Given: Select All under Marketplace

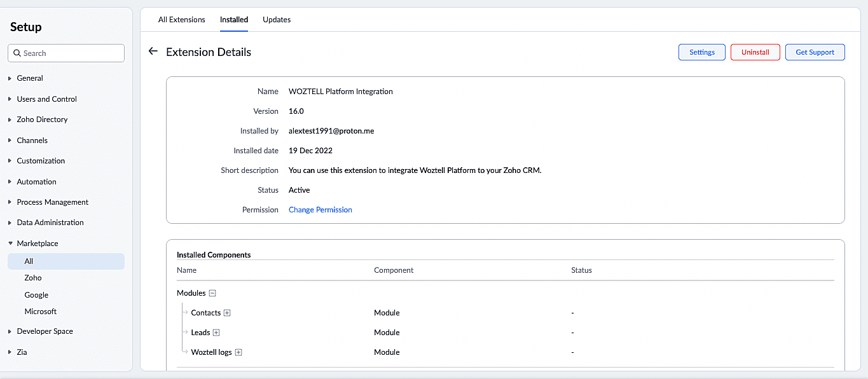Looking at the screenshot, I should pyautogui.click(x=66, y=261).
